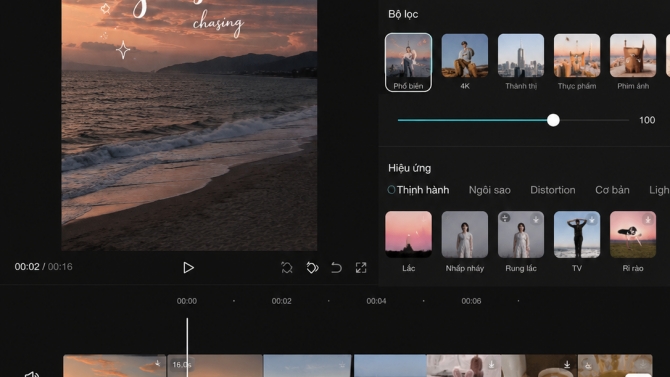
Task: Select the clip labeled 16.0s
Action: point(215,366)
